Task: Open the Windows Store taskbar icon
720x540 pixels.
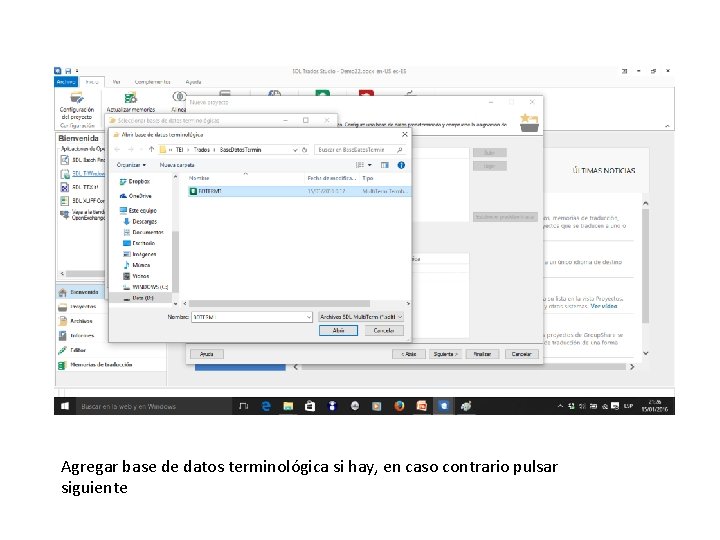Action: point(310,406)
